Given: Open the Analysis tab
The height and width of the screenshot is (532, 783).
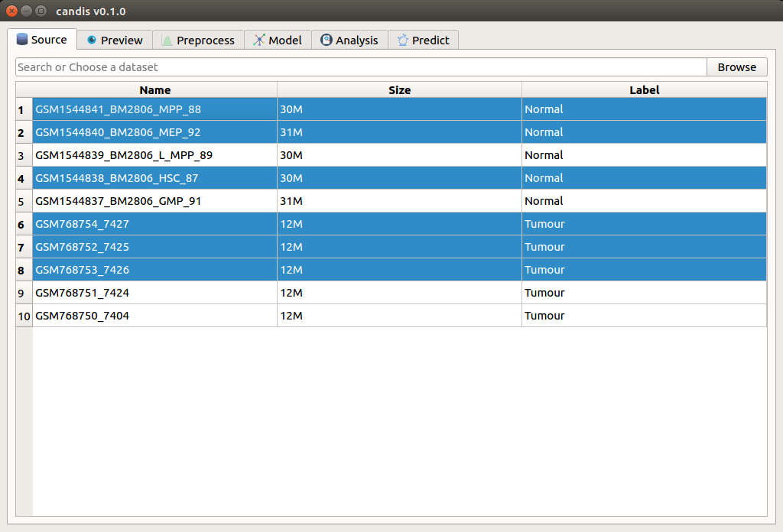Looking at the screenshot, I should [349, 40].
